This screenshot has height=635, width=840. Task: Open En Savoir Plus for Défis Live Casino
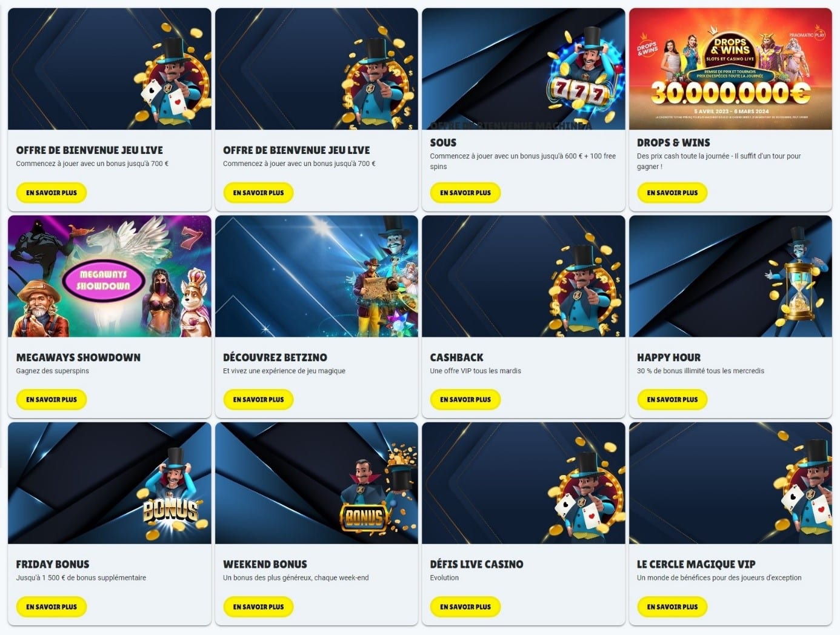(x=465, y=607)
